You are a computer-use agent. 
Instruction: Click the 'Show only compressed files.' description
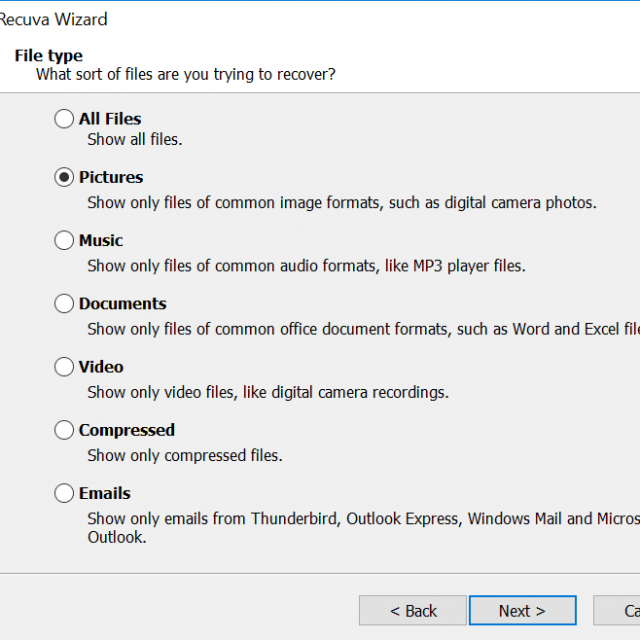(184, 456)
